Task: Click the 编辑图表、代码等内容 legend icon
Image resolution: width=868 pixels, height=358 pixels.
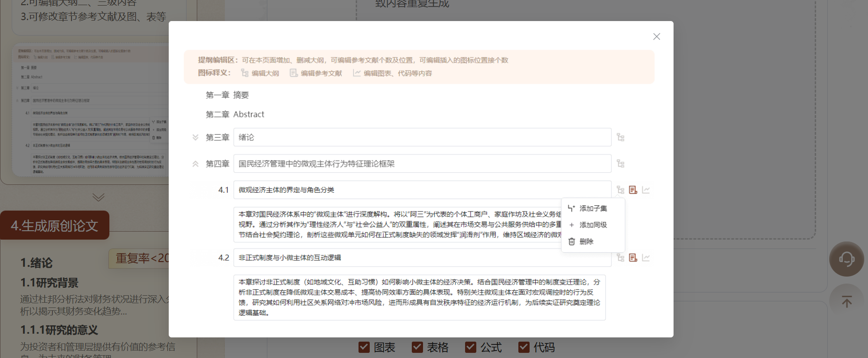Action: pyautogui.click(x=357, y=73)
